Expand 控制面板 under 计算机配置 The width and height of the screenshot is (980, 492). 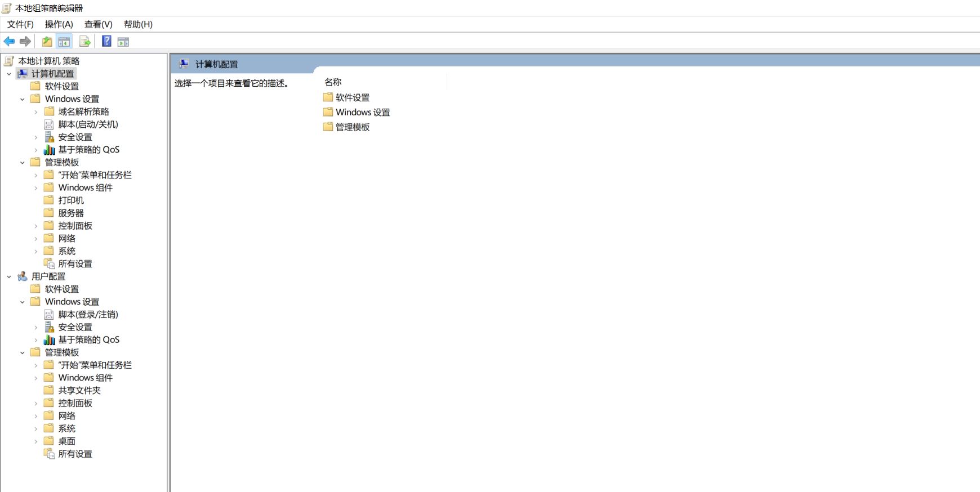pyautogui.click(x=36, y=226)
